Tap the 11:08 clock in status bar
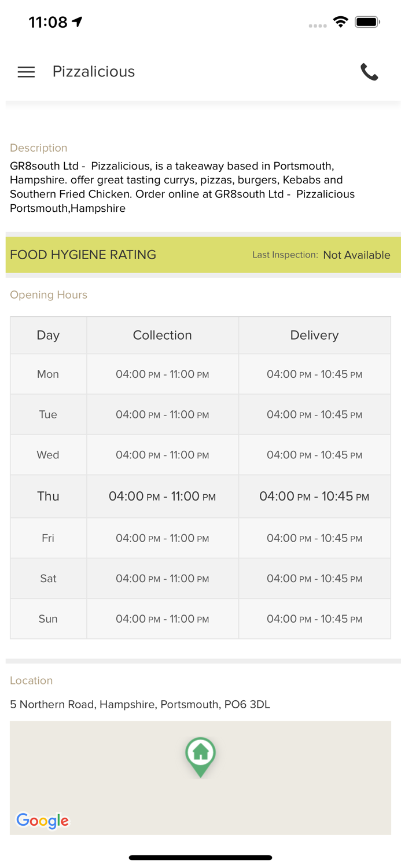This screenshot has height=868, width=401. [48, 22]
